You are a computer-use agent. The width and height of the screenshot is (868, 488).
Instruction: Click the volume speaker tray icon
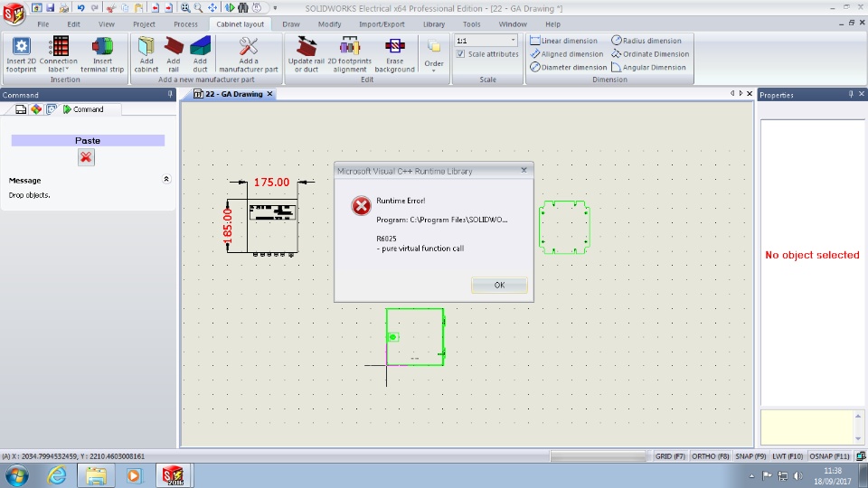798,476
